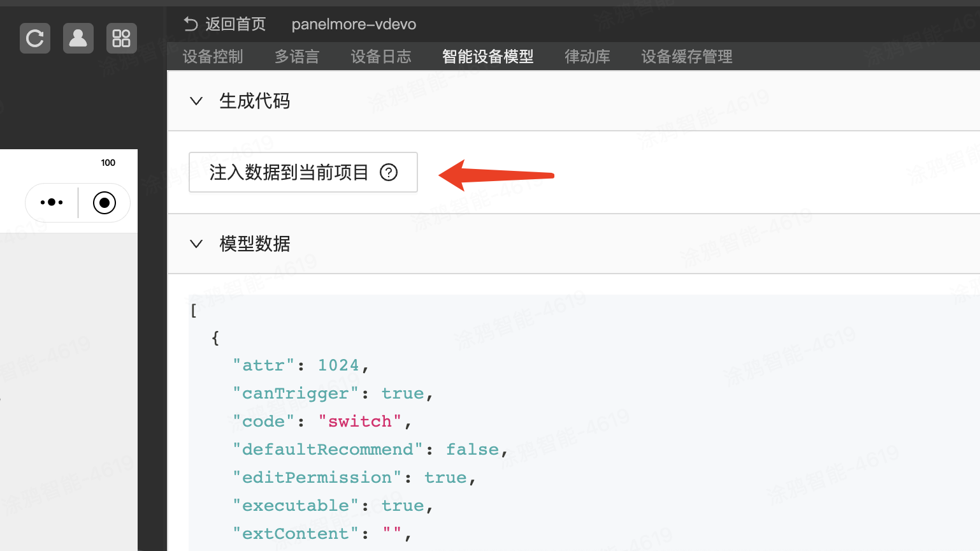The height and width of the screenshot is (551, 980).
Task: Click the "switch" value in JSON
Action: point(360,422)
